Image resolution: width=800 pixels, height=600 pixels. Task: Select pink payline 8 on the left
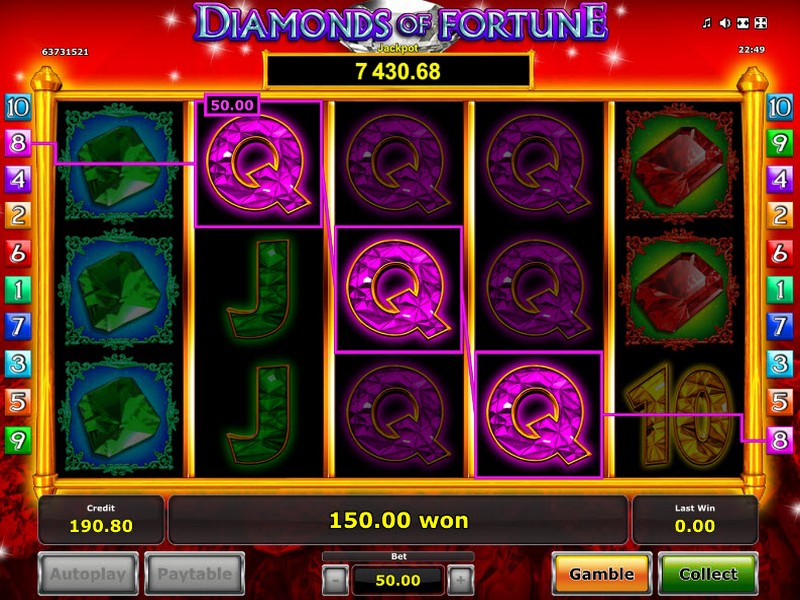point(18,143)
